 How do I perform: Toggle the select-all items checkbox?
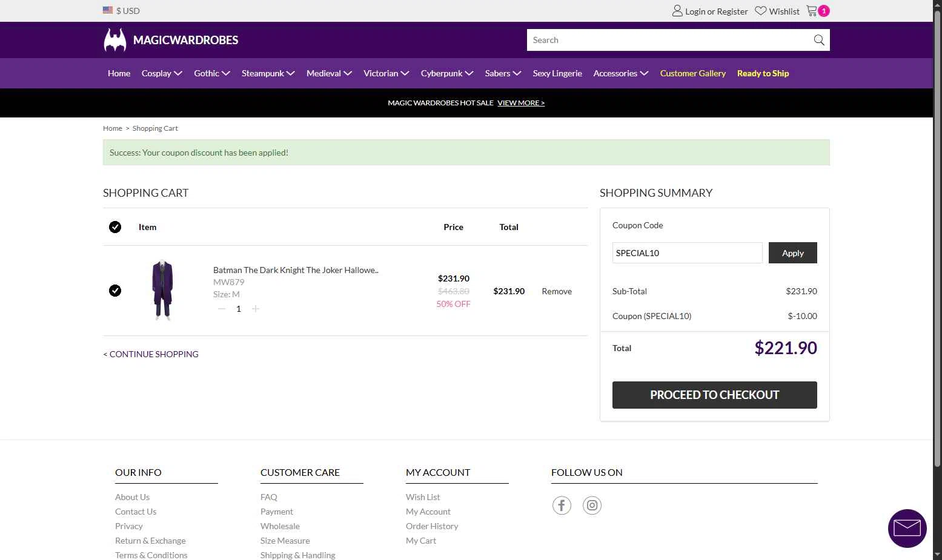click(x=115, y=227)
